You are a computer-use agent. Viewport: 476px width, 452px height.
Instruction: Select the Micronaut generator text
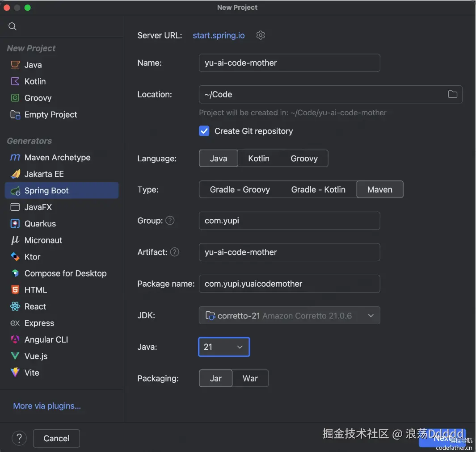tap(43, 240)
